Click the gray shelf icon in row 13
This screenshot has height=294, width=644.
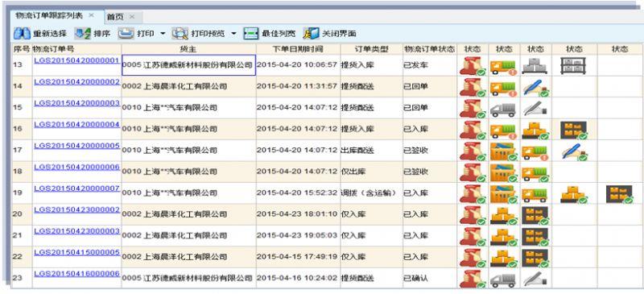(573, 65)
